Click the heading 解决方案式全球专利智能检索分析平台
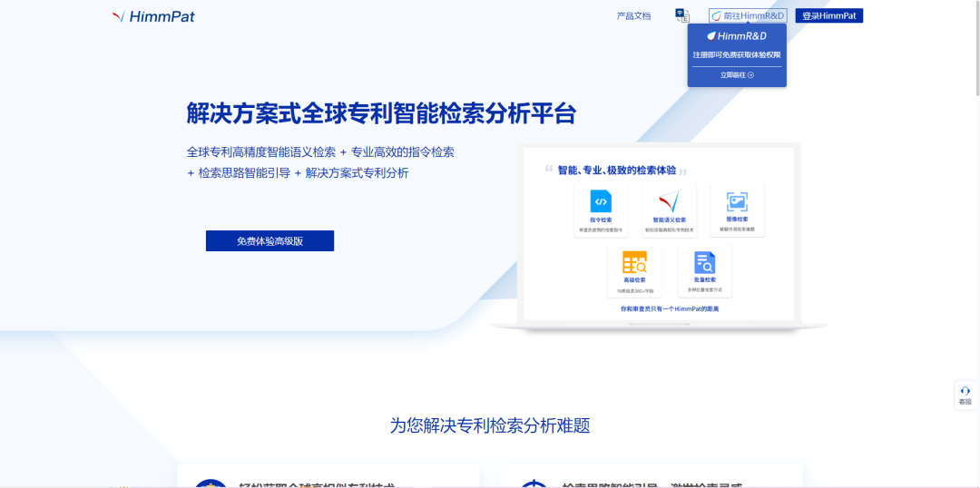The width and height of the screenshot is (980, 488). (x=381, y=113)
